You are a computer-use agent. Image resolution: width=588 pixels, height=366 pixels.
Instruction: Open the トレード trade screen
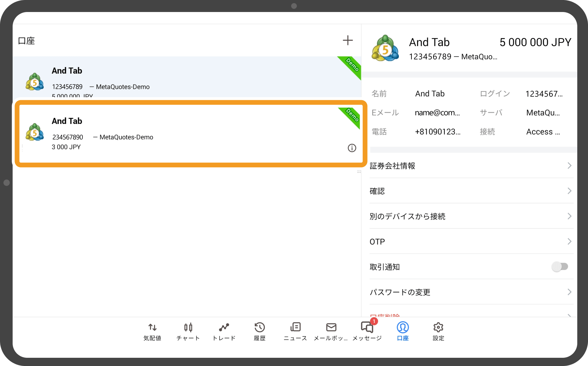tap(224, 331)
